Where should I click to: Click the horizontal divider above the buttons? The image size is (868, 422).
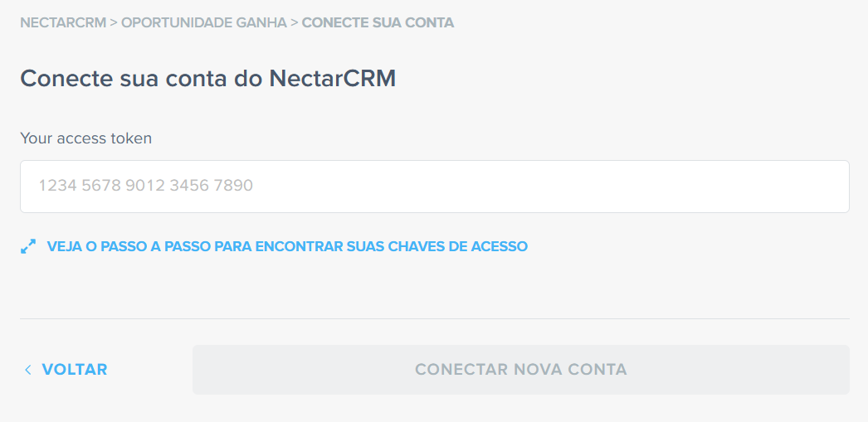pos(435,318)
